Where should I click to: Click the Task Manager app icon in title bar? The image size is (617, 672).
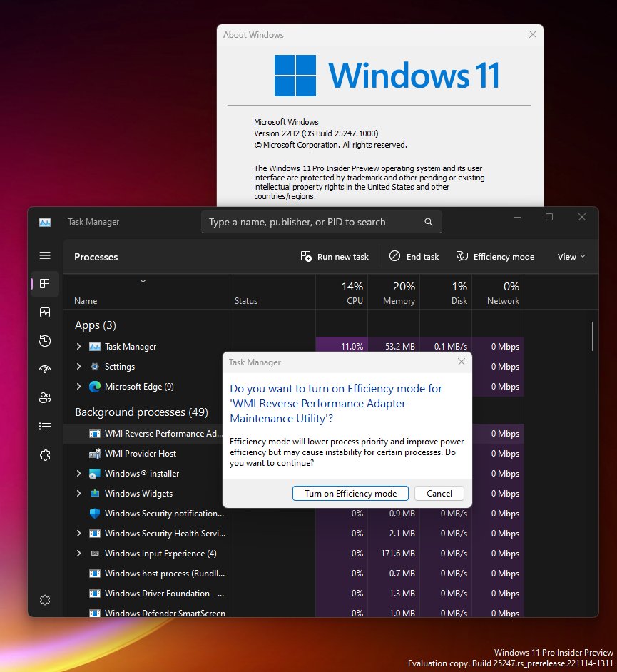45,222
